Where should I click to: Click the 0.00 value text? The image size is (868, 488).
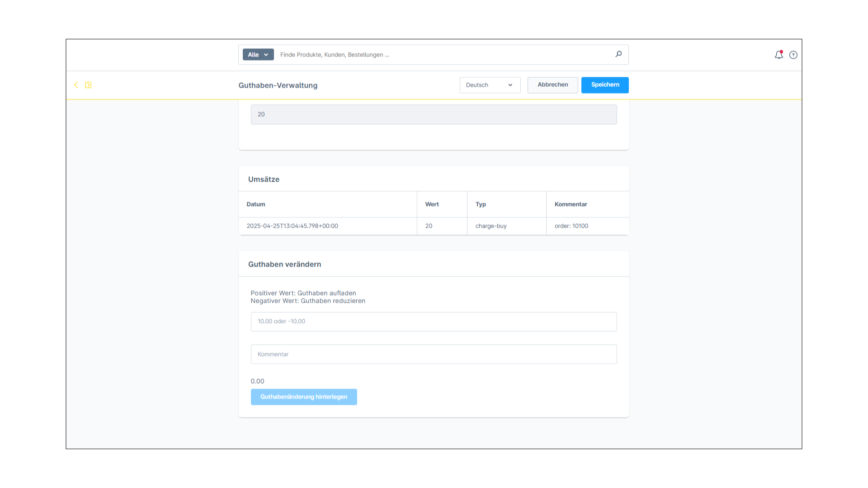(x=257, y=381)
